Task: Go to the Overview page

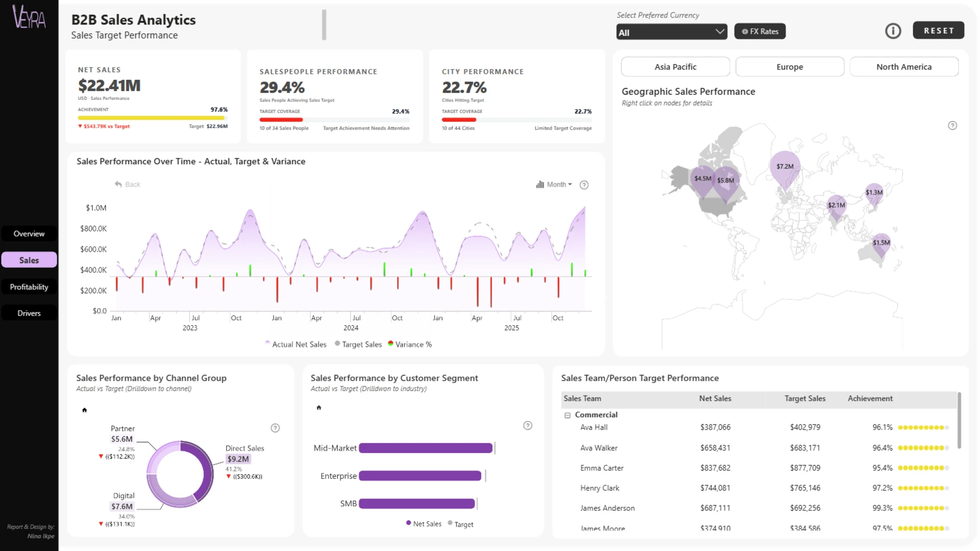Action: coord(29,234)
